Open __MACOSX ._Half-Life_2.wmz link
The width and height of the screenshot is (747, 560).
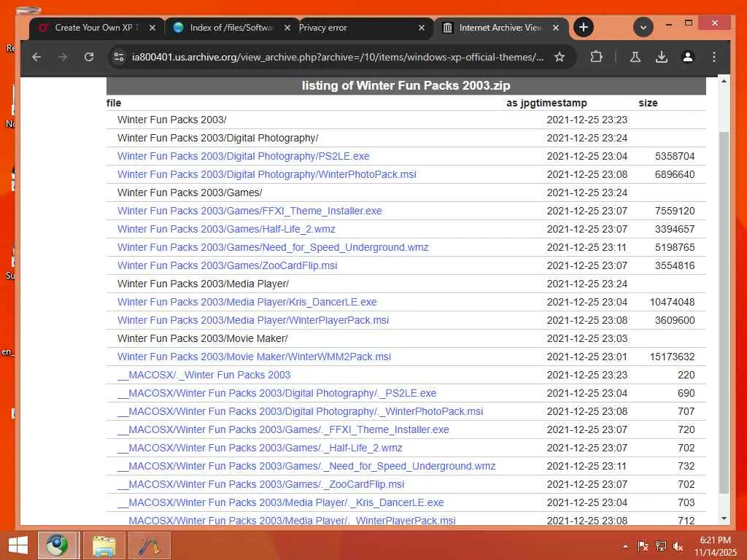click(260, 448)
